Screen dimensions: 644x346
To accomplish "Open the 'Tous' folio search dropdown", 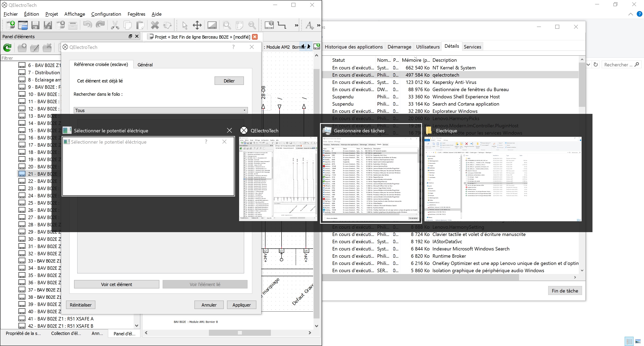I will point(161,110).
